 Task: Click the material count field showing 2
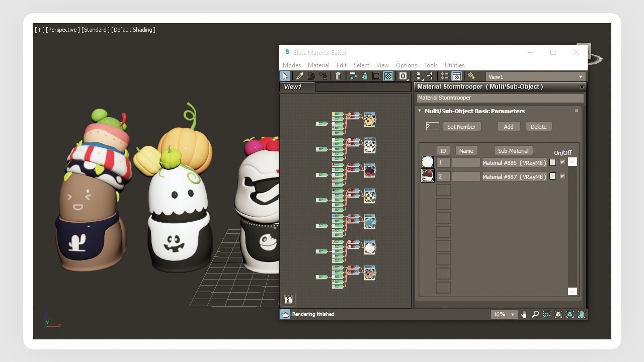pyautogui.click(x=433, y=126)
